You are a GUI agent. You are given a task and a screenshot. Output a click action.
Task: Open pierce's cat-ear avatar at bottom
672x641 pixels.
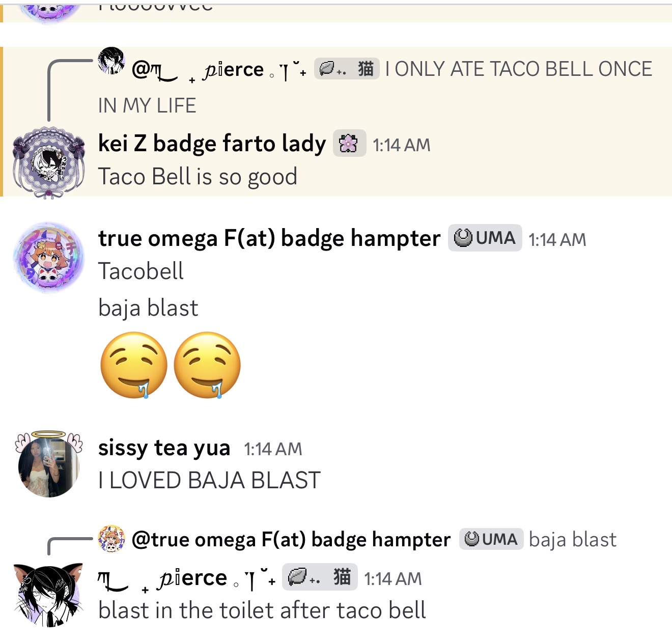(48, 595)
